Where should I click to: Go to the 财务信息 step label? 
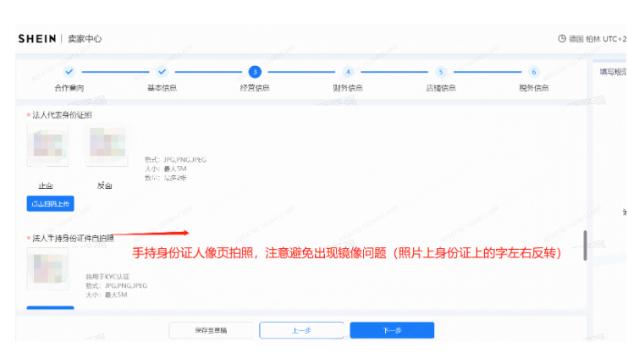pyautogui.click(x=348, y=87)
